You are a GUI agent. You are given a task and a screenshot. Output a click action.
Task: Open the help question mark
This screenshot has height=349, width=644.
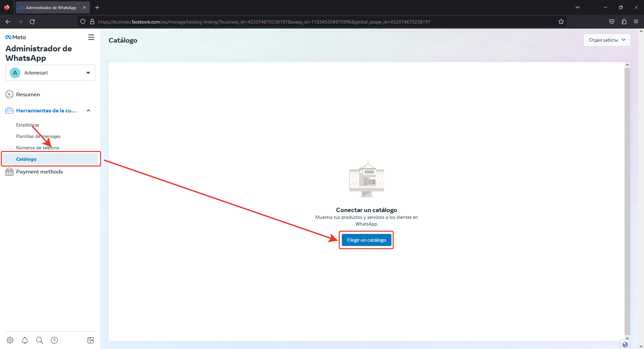(54, 340)
